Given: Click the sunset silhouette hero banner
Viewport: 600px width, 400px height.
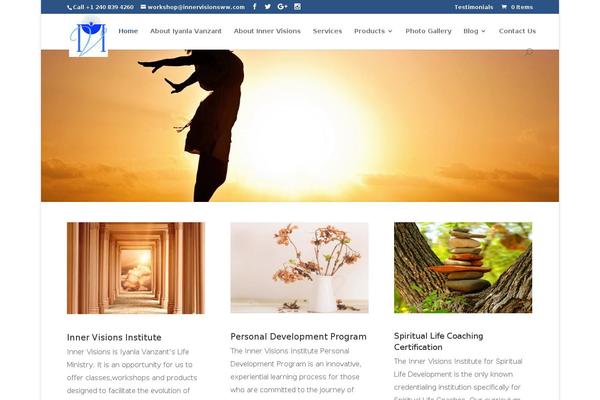Looking at the screenshot, I should coord(300,126).
